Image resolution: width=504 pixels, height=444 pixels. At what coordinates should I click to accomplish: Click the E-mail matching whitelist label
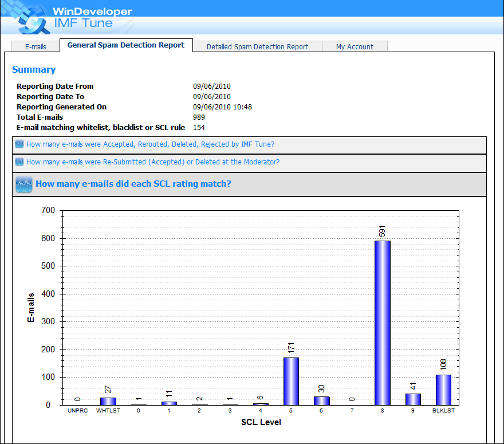click(x=101, y=127)
